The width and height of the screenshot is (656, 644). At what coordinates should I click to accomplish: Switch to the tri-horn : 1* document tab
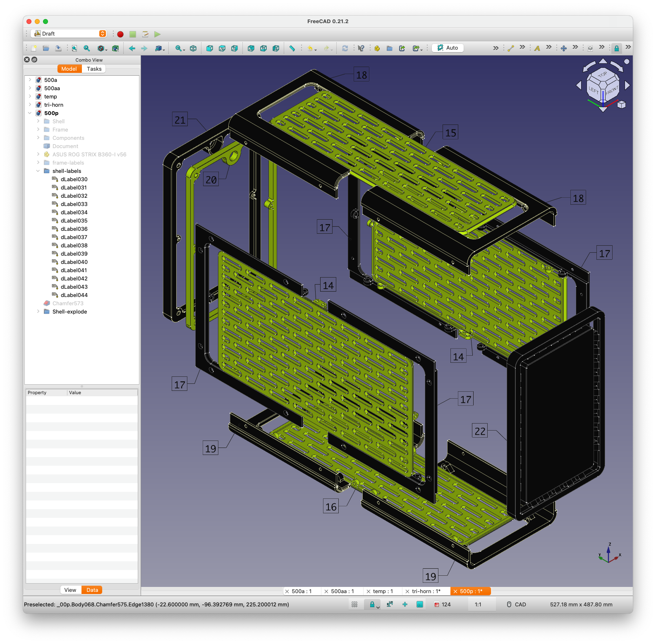(426, 591)
